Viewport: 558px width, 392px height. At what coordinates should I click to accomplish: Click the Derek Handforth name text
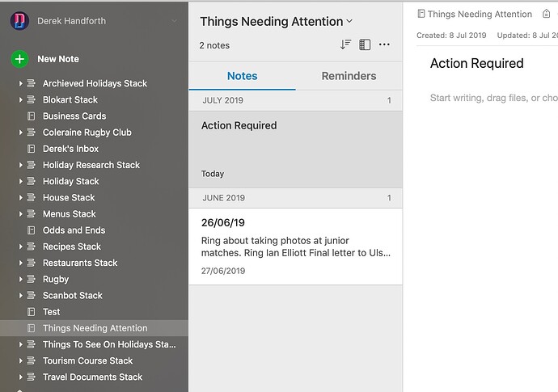pyautogui.click(x=71, y=21)
